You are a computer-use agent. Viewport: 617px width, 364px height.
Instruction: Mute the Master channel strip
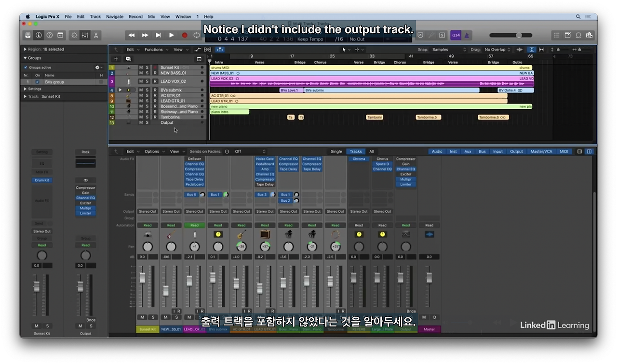424,317
